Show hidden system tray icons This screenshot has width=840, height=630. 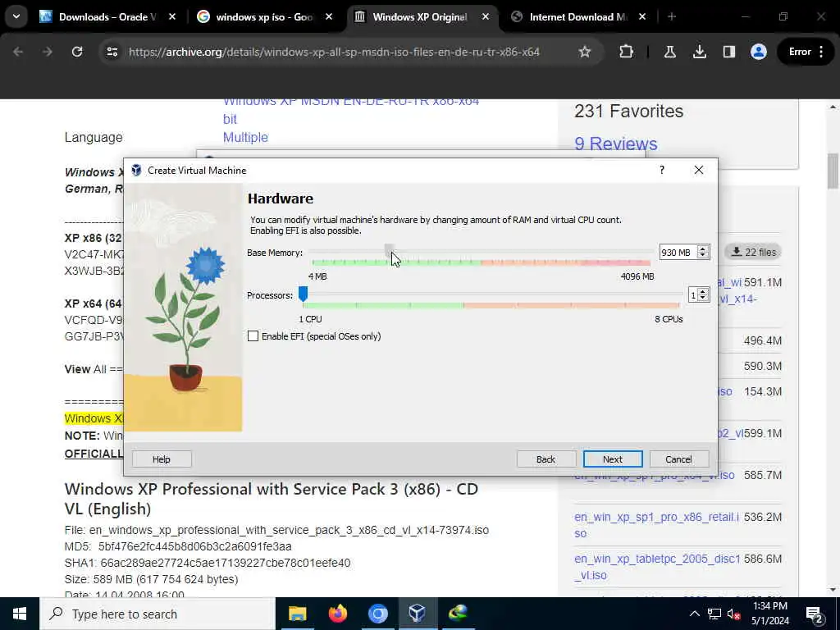tap(694, 614)
